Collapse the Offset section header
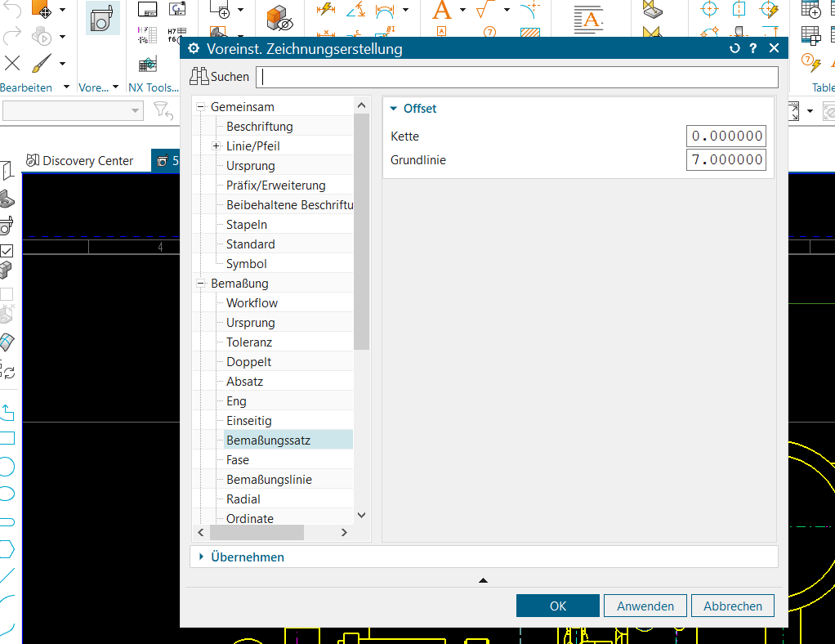Screen dimensions: 835x644 click(x=393, y=109)
